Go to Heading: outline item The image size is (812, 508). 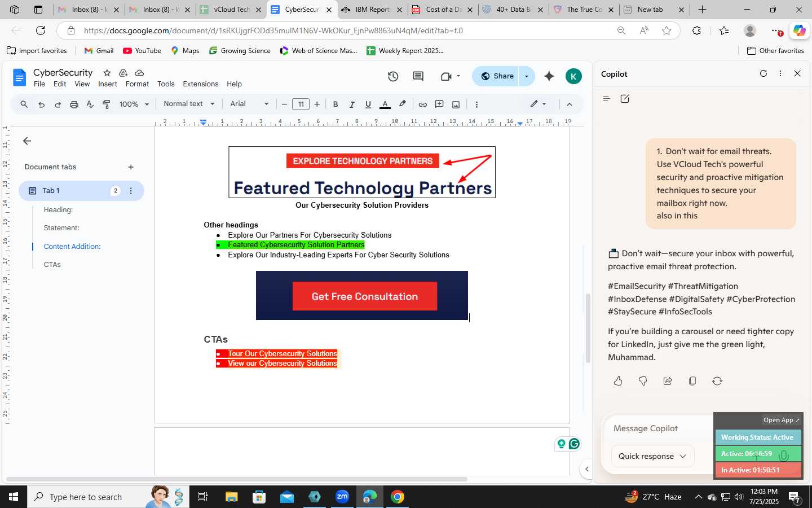point(58,210)
